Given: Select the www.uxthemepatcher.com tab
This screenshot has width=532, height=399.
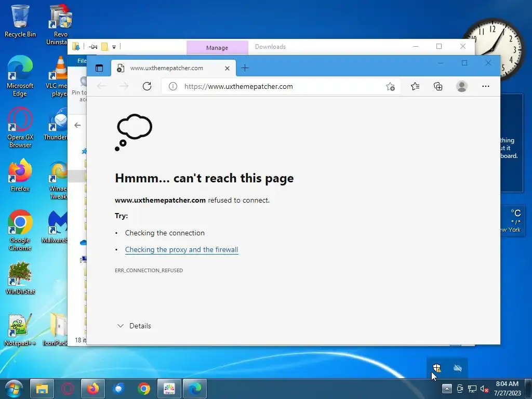Looking at the screenshot, I should click(x=174, y=68).
